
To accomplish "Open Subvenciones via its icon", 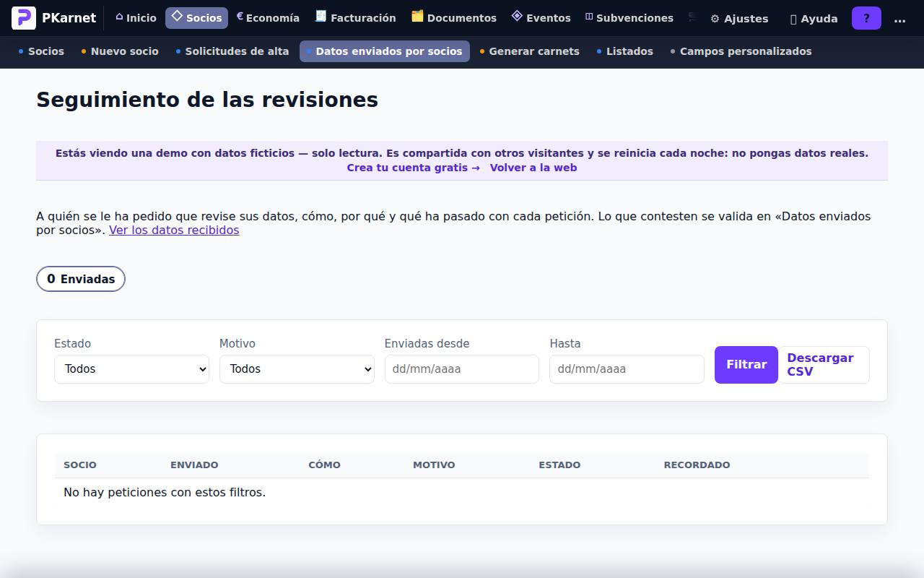I will point(589,17).
